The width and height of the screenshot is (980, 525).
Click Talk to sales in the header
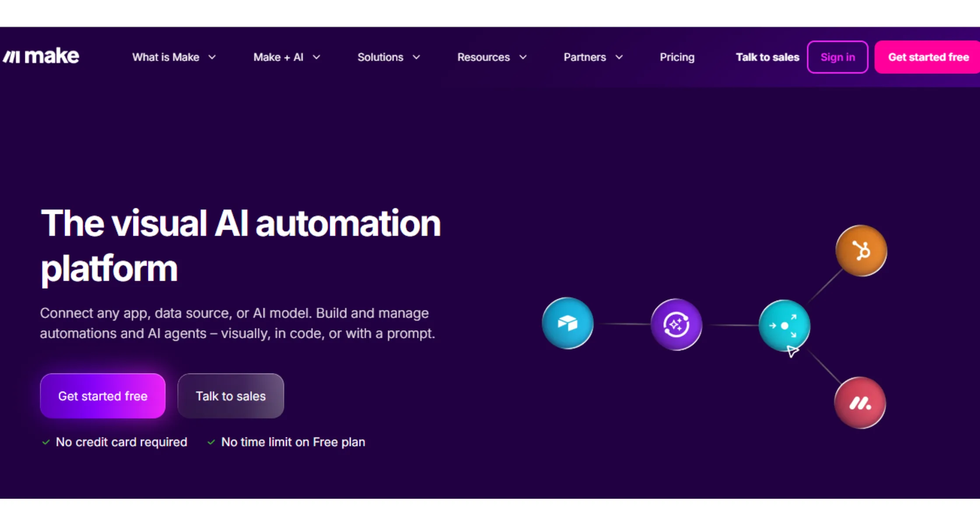[767, 57]
